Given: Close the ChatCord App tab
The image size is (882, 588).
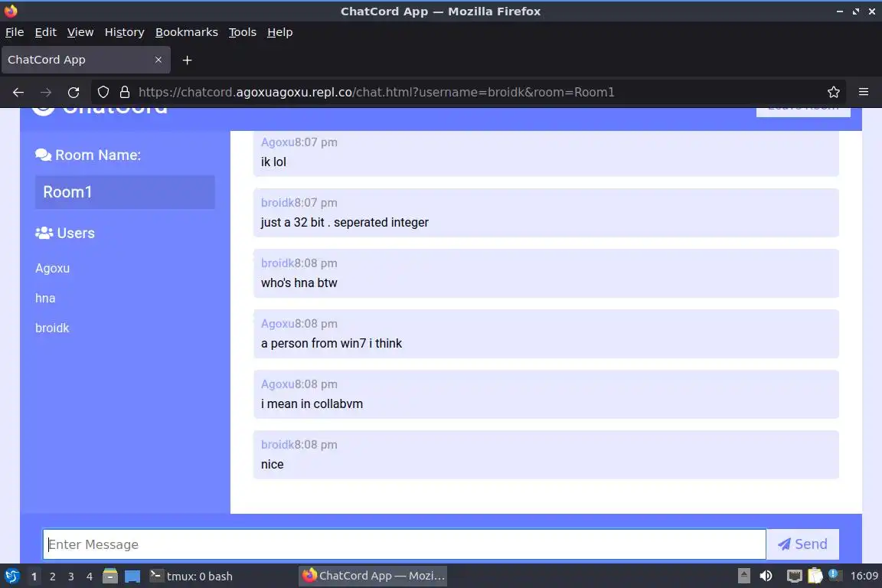Looking at the screenshot, I should point(158,60).
